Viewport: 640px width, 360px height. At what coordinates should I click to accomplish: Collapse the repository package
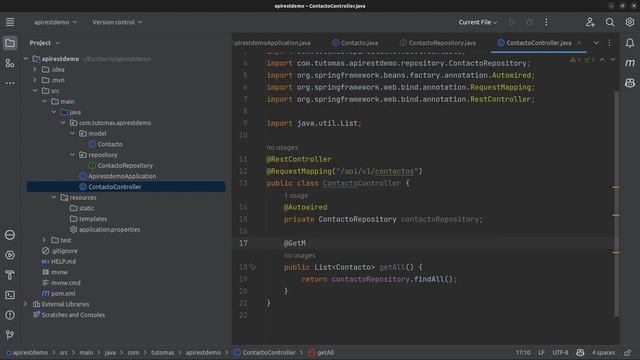[72, 155]
